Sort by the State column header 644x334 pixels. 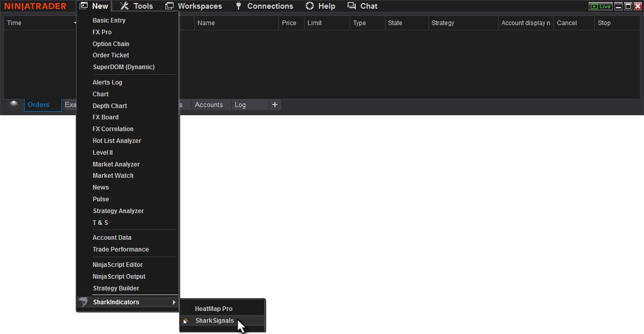(406, 23)
